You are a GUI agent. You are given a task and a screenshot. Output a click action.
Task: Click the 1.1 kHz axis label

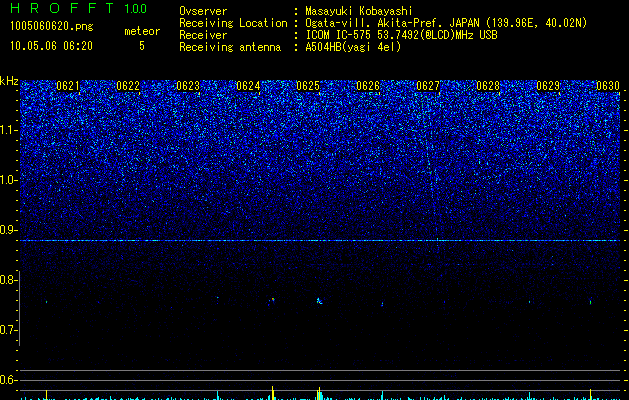[8, 130]
